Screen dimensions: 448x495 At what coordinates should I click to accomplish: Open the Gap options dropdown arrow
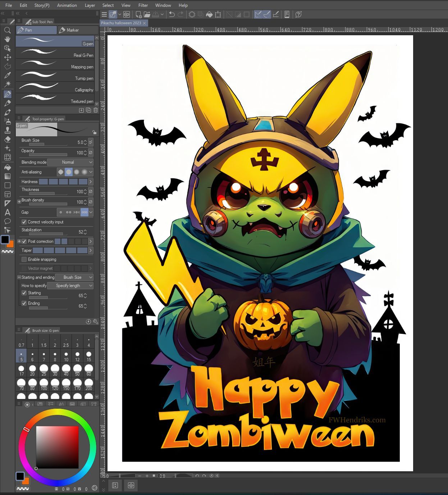91,212
